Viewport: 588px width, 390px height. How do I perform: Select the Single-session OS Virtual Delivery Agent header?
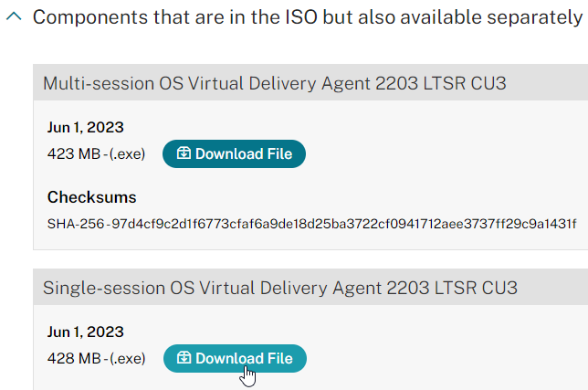[x=310, y=288]
